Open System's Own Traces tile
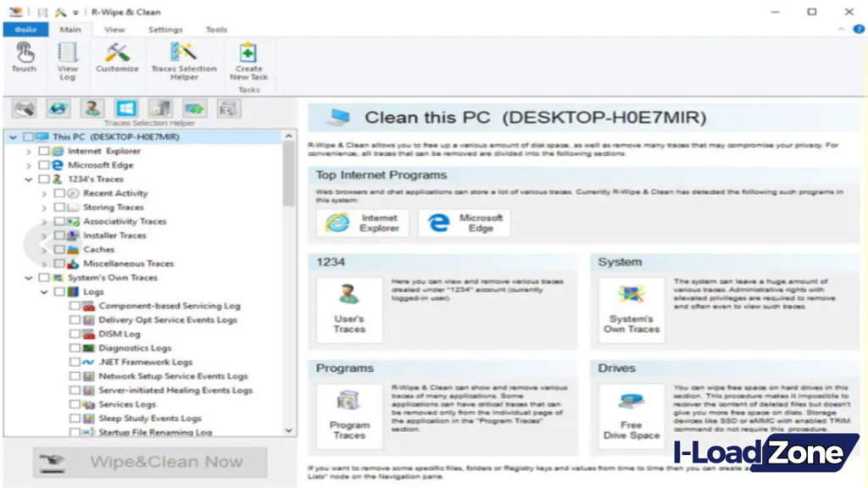 pyautogui.click(x=631, y=310)
